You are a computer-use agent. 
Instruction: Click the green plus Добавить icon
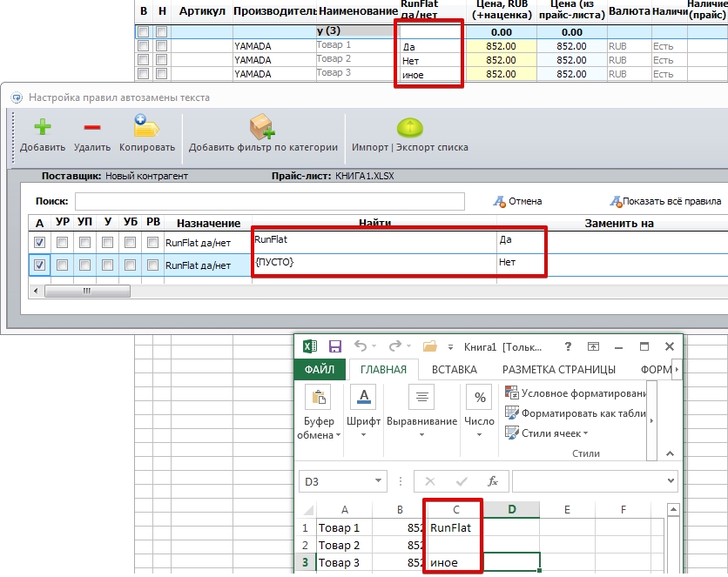[x=43, y=126]
